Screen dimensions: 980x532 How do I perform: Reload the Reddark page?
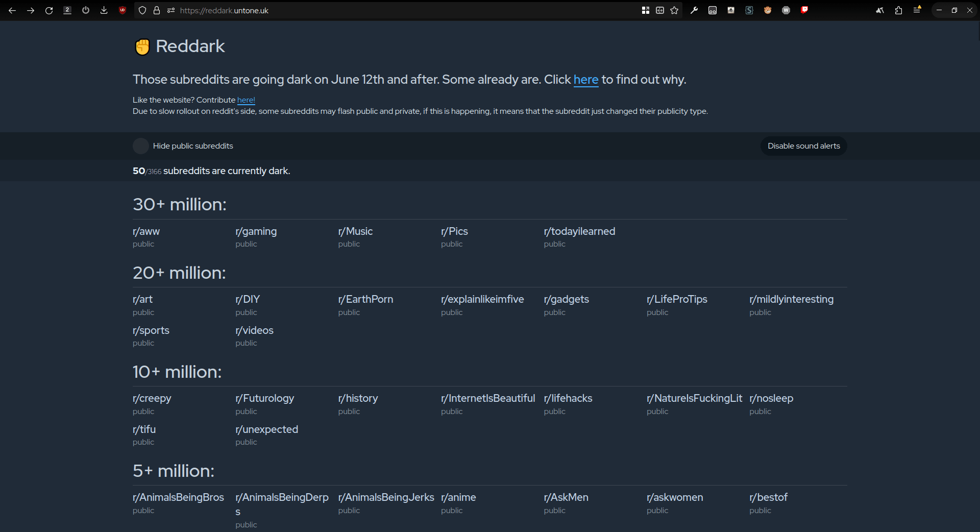49,10
